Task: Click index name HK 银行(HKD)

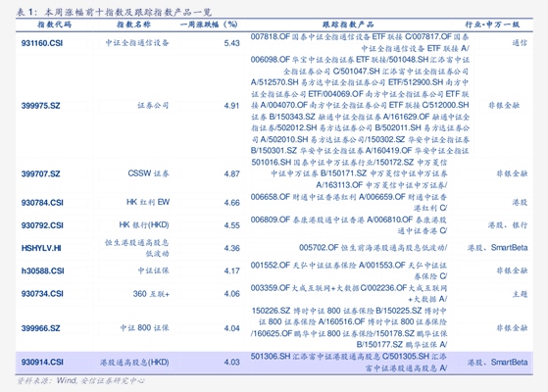Action: point(144,224)
